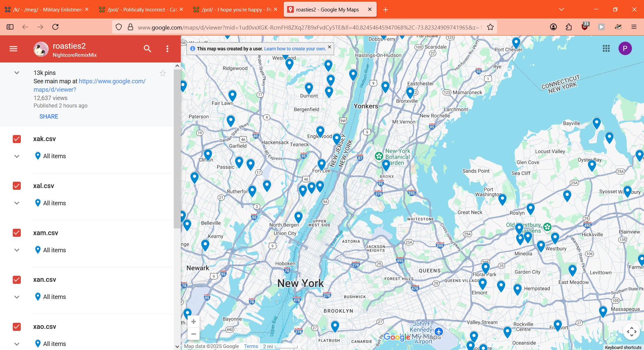Expand All items under xan.csv
The width and height of the screenshot is (644, 350).
17,297
